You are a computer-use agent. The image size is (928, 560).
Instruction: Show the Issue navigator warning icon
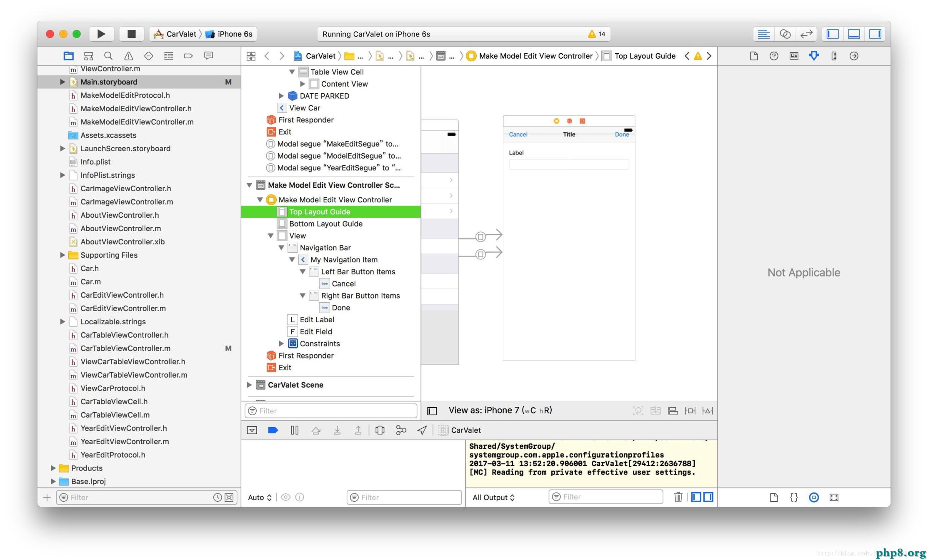(128, 56)
